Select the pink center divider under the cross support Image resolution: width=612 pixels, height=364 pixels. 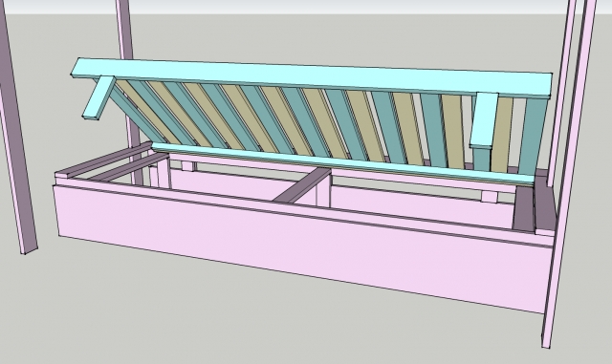click(323, 193)
